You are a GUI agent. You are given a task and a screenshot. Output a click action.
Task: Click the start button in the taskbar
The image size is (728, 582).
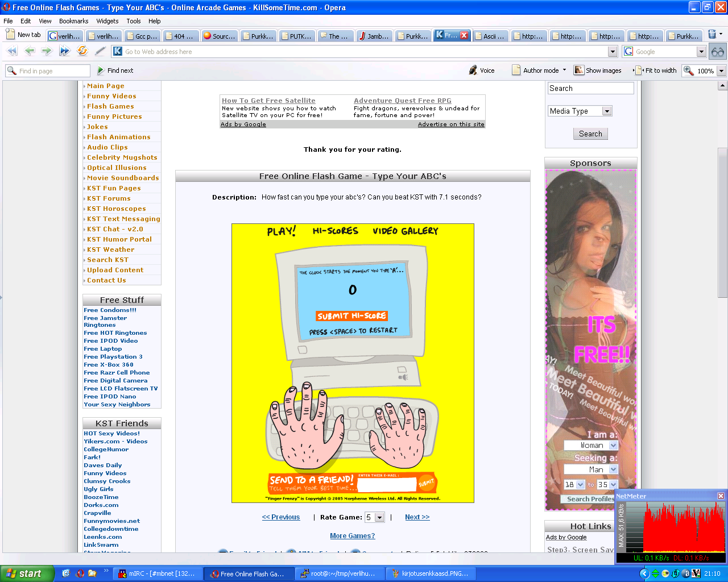click(27, 573)
